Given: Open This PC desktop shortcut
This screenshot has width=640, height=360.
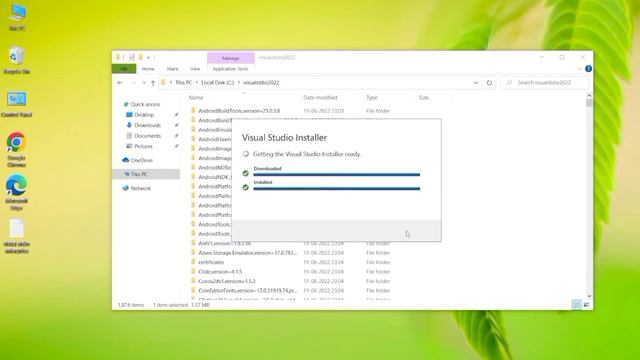Looking at the screenshot, I should [17, 17].
